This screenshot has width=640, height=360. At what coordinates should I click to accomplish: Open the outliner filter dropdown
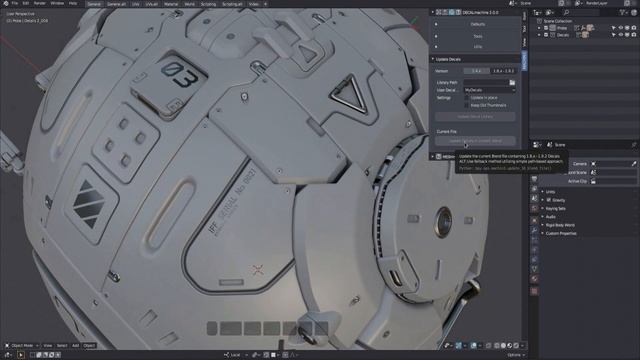(623, 13)
